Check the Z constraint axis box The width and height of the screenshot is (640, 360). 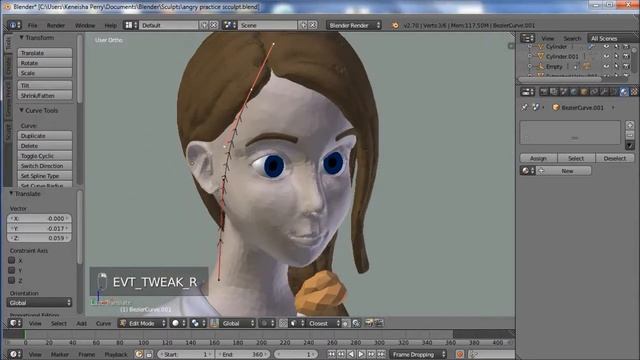[12, 280]
